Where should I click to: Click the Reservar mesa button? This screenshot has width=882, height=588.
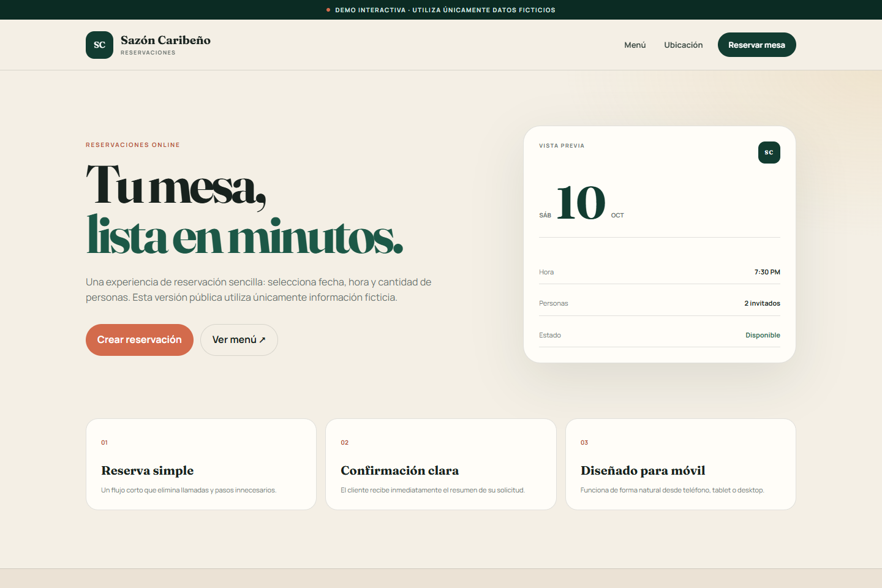[x=757, y=45]
